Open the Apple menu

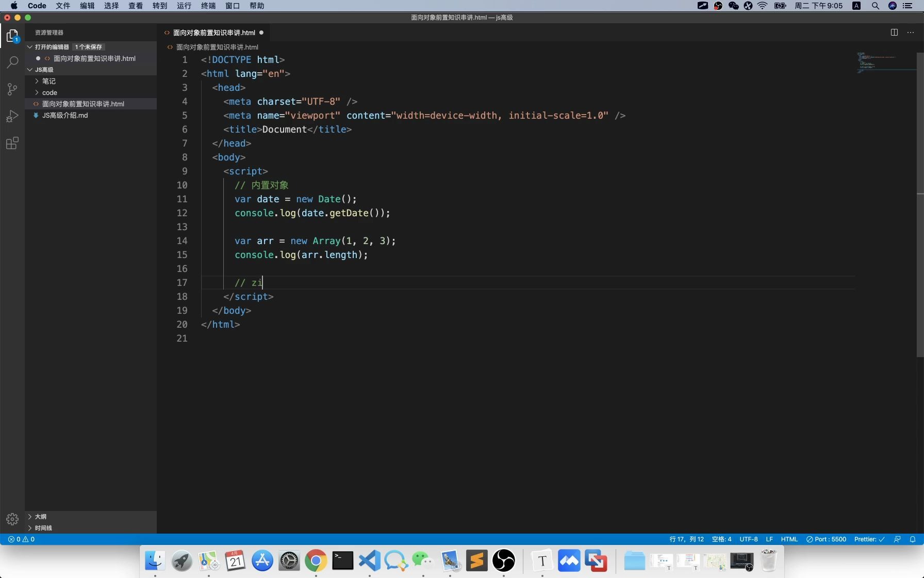click(14, 6)
